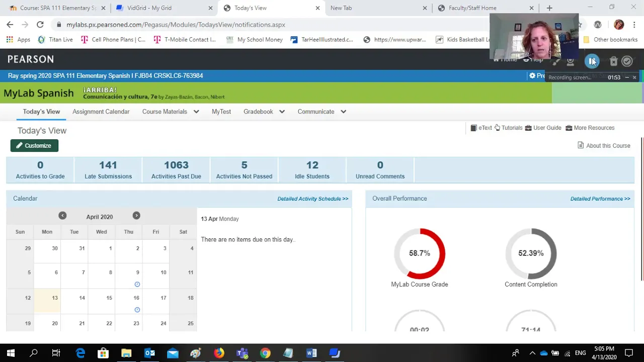This screenshot has height=362, width=644.
Task: View 141 Late Submissions
Action: coord(108,170)
